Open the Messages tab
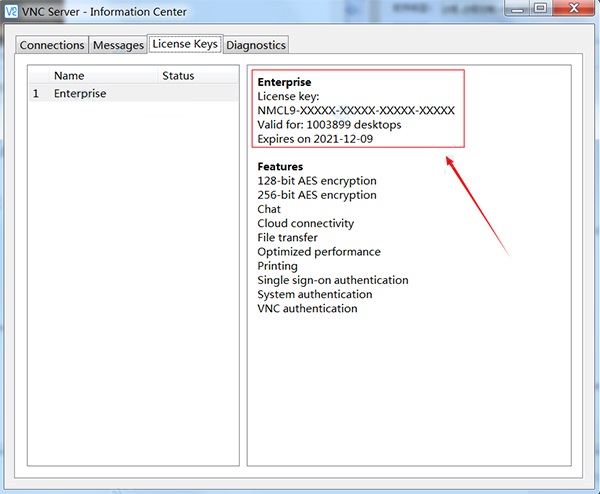This screenshot has width=600, height=494. point(118,45)
